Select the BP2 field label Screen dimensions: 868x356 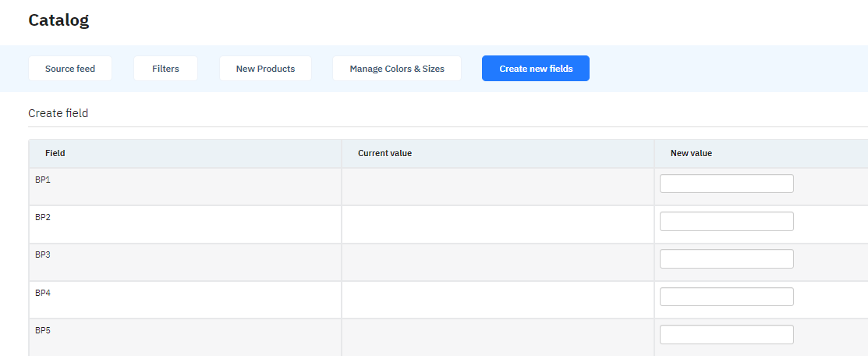coord(43,217)
